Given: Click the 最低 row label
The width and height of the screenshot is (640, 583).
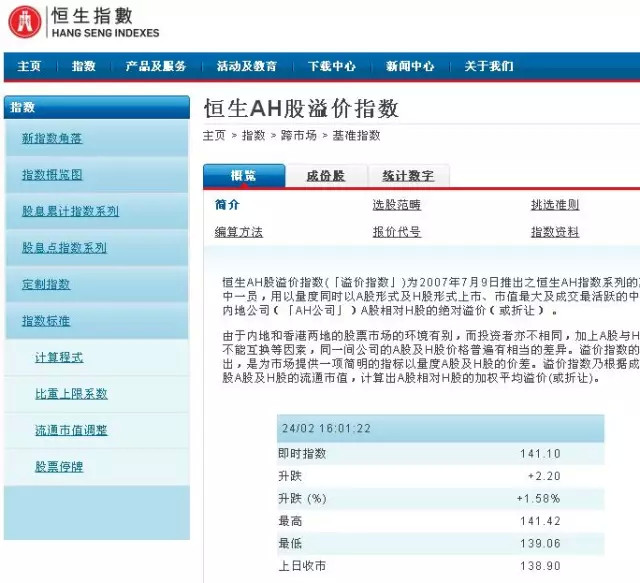Looking at the screenshot, I should coord(290,543).
